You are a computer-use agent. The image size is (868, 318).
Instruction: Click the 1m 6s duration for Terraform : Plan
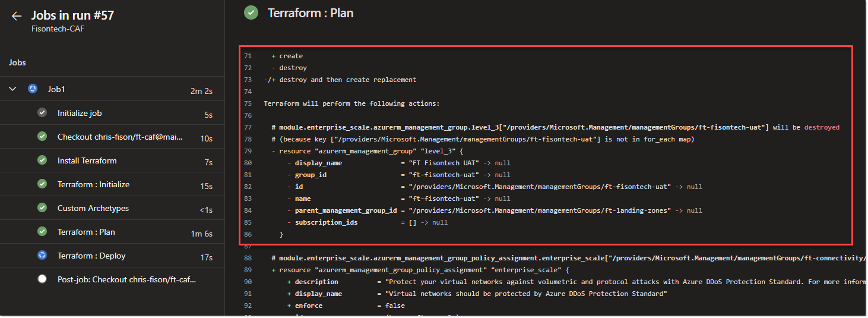(201, 234)
